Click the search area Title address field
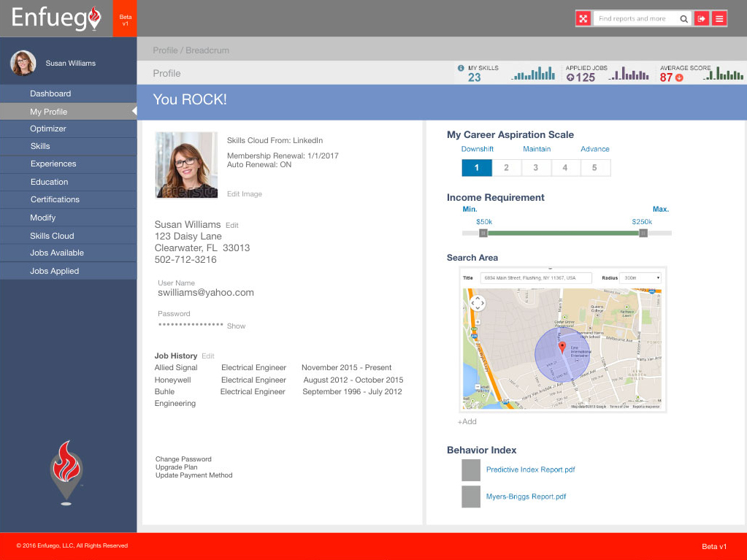The width and height of the screenshot is (747, 560). tap(537, 278)
